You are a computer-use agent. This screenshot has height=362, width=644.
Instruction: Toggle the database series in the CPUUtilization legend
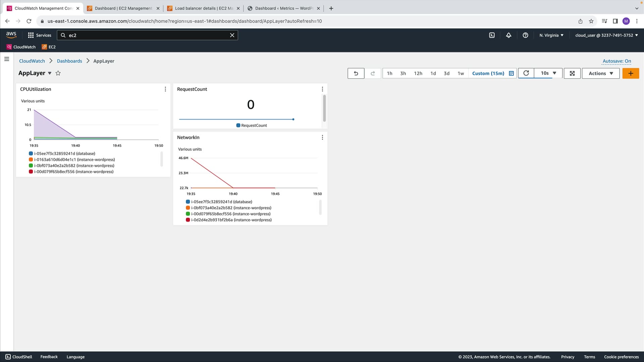pyautogui.click(x=64, y=154)
